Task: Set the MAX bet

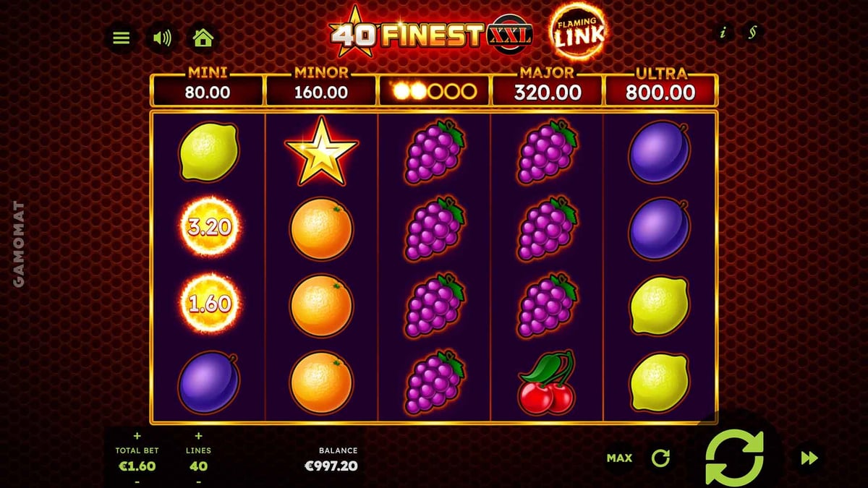Action: click(x=619, y=458)
